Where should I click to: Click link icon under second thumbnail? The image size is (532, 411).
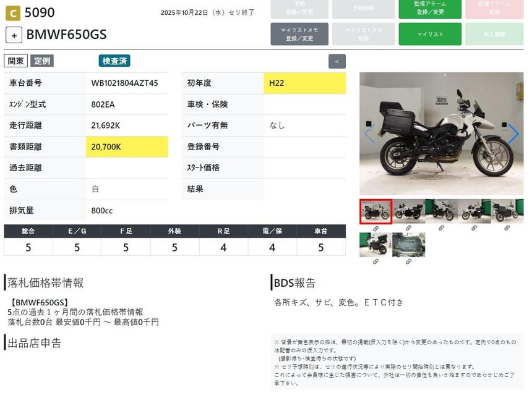408,228
